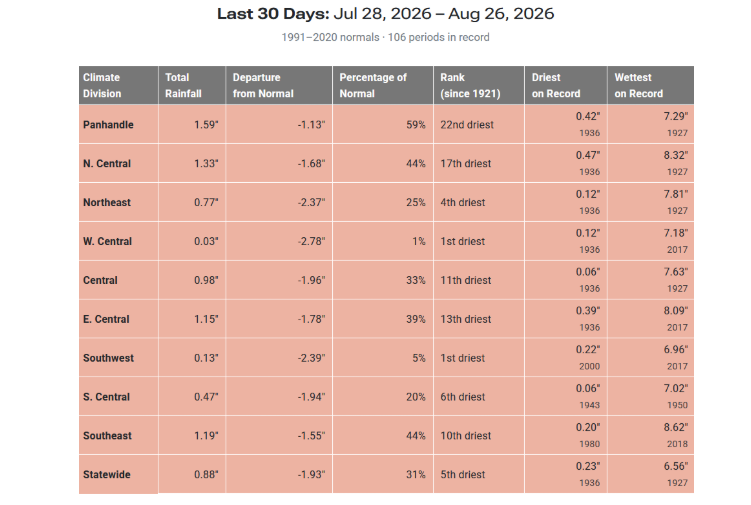Click the Last 30 Days title
Image resolution: width=751 pixels, height=505 pixels.
386,14
